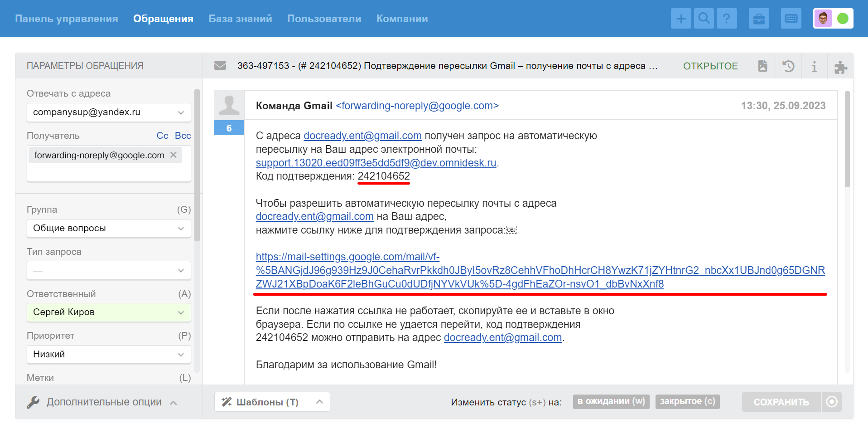
Task: Open the Ответственный dropdown Сергей Киров
Action: [x=109, y=312]
